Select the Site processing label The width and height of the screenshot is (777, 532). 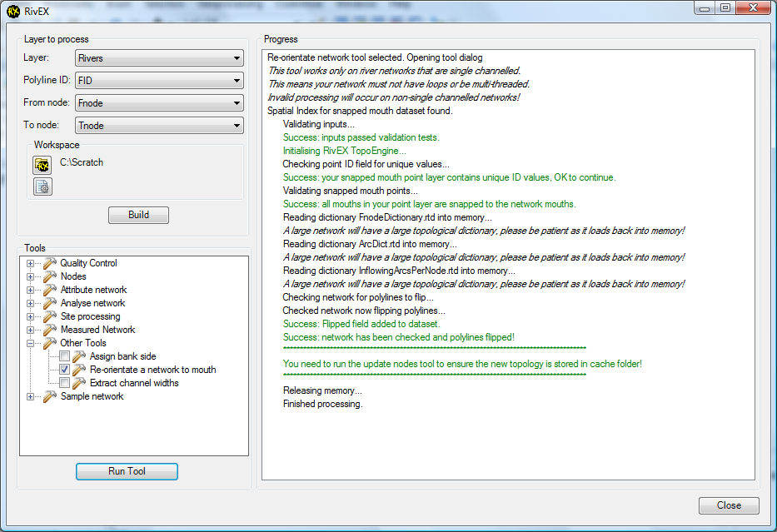coord(90,316)
